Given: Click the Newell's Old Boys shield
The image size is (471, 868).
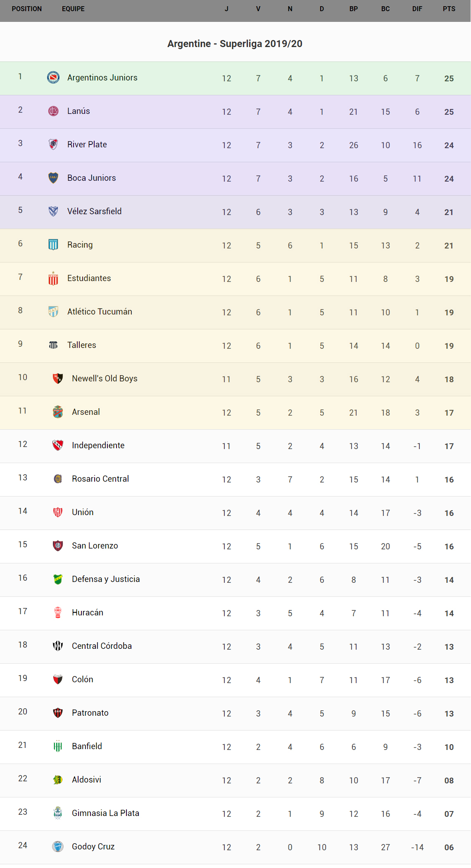Looking at the screenshot, I should coord(58,378).
